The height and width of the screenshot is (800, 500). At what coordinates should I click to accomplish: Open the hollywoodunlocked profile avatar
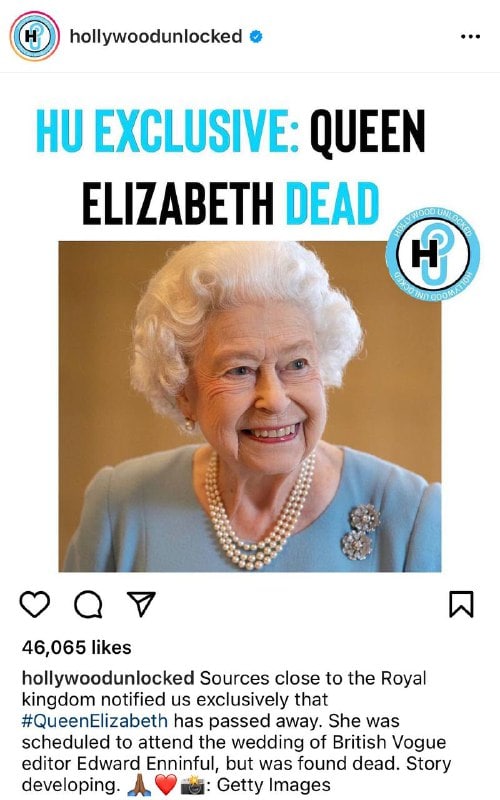tap(34, 36)
